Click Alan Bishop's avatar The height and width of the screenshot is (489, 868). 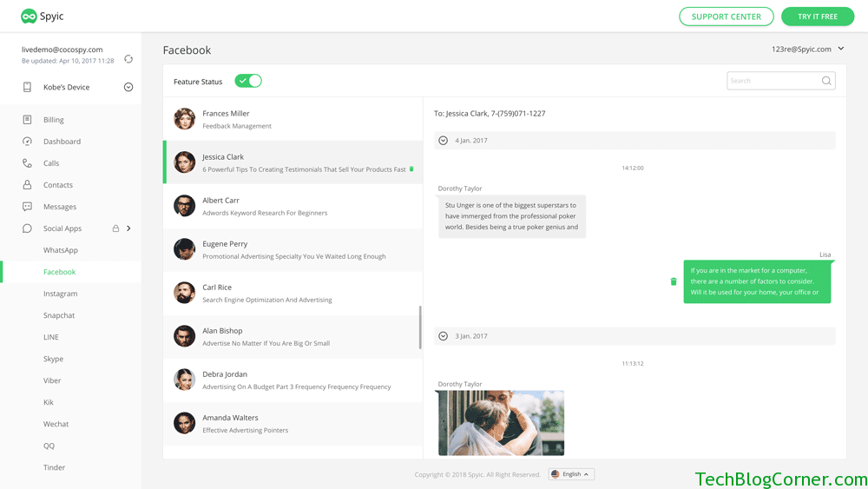coord(184,336)
